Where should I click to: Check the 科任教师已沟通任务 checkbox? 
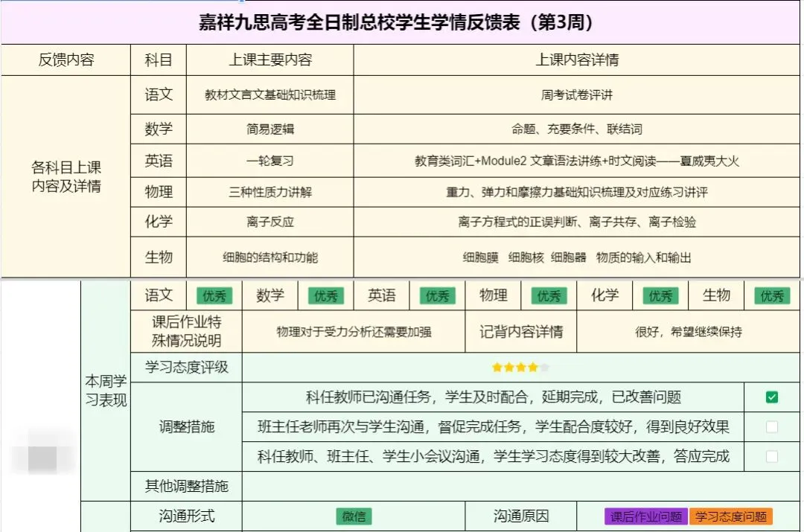[x=771, y=397]
